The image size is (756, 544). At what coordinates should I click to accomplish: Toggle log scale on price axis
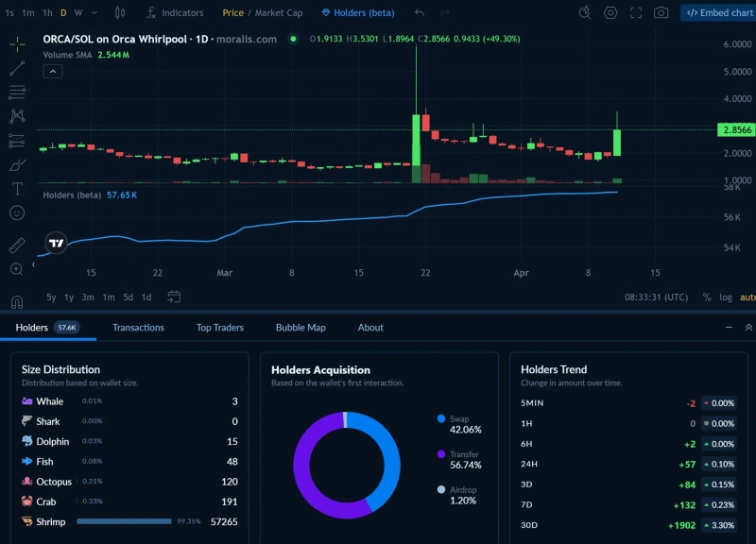(725, 297)
